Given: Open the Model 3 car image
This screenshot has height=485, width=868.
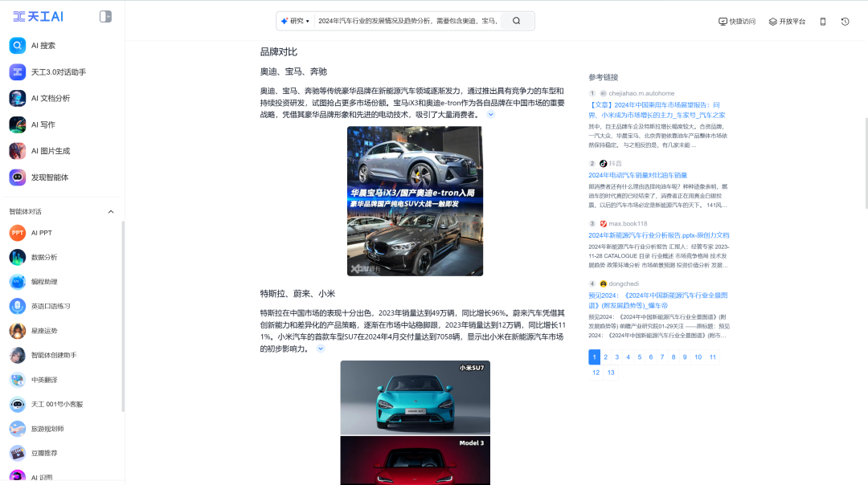Looking at the screenshot, I should (416, 461).
